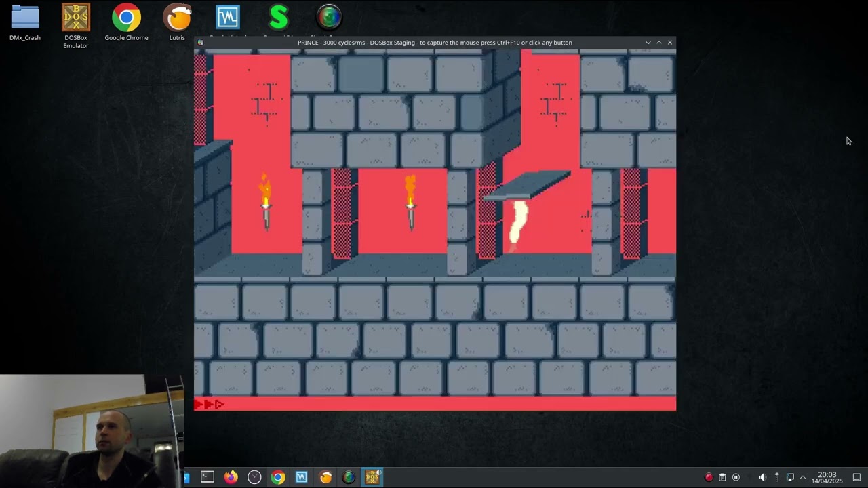Launch Lutris from the desktop
868x488 pixels.
[x=178, y=22]
